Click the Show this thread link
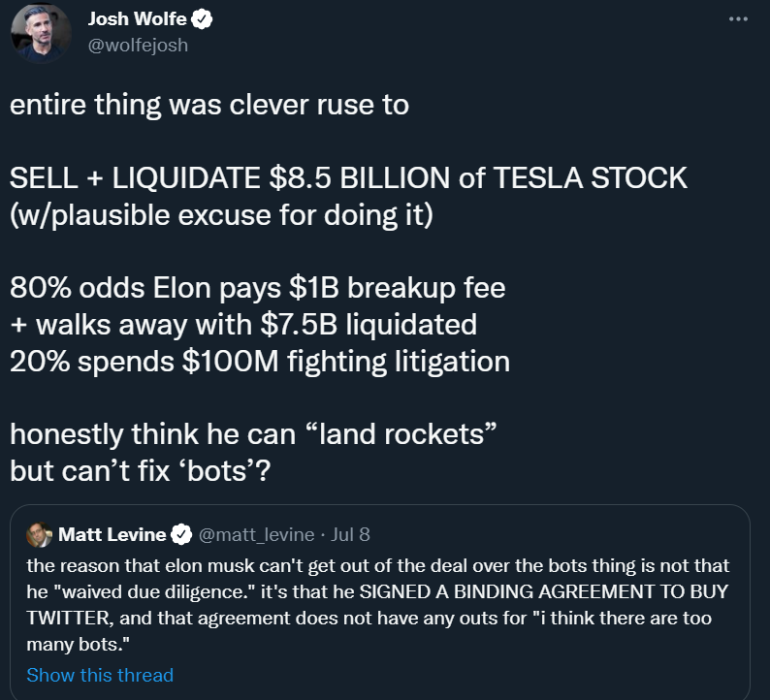The height and width of the screenshot is (700, 770). click(100, 675)
